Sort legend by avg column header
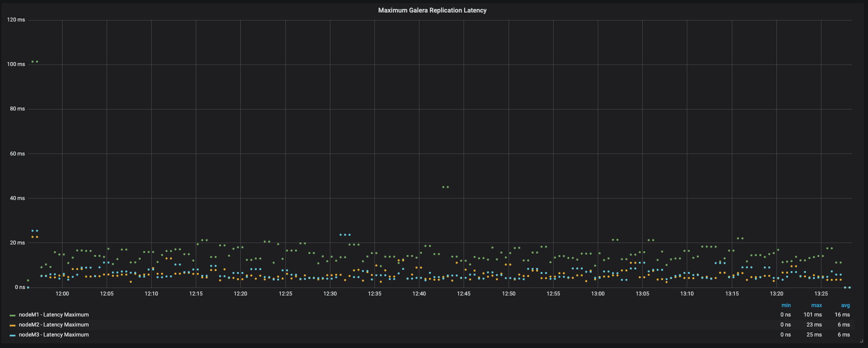 point(845,305)
